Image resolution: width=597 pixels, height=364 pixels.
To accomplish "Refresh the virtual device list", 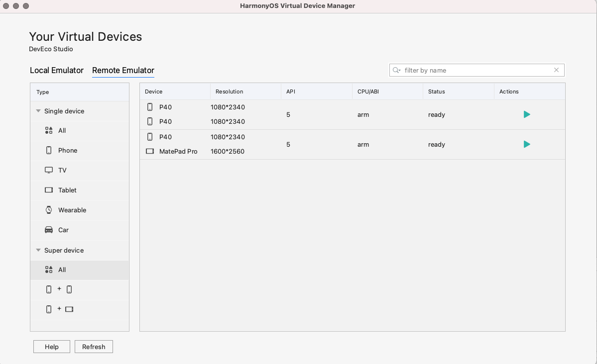I will tap(94, 347).
